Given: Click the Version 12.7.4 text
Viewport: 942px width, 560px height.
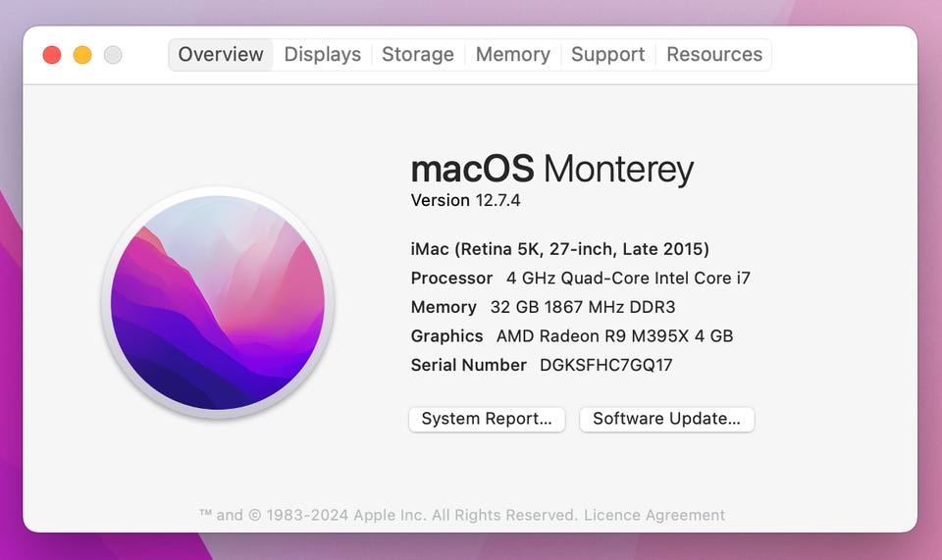Looking at the screenshot, I should 465,200.
